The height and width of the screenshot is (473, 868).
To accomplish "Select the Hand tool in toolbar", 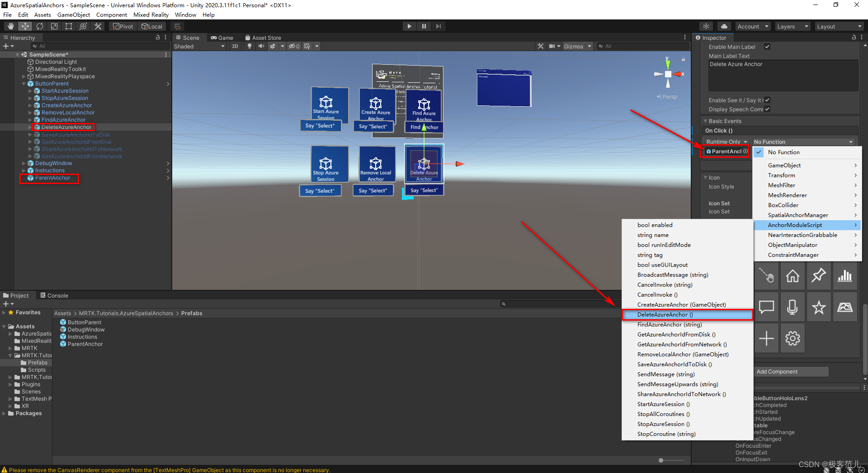I will [10, 26].
